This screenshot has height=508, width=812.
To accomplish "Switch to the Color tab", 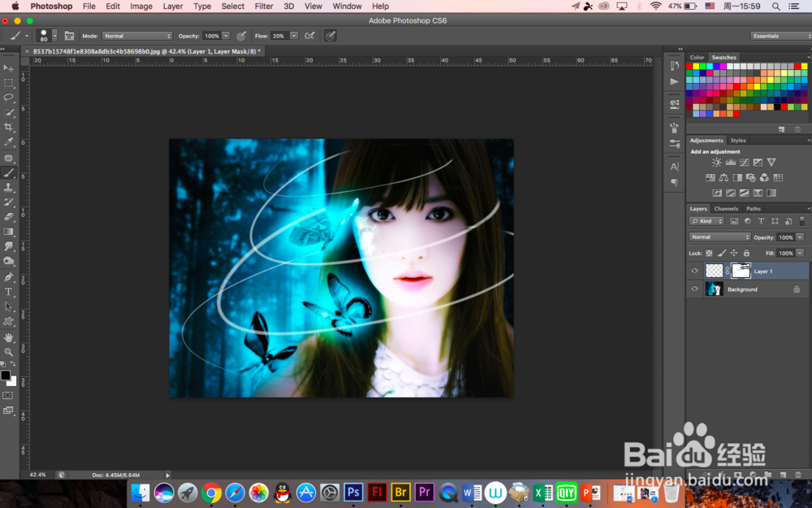I will tap(697, 58).
